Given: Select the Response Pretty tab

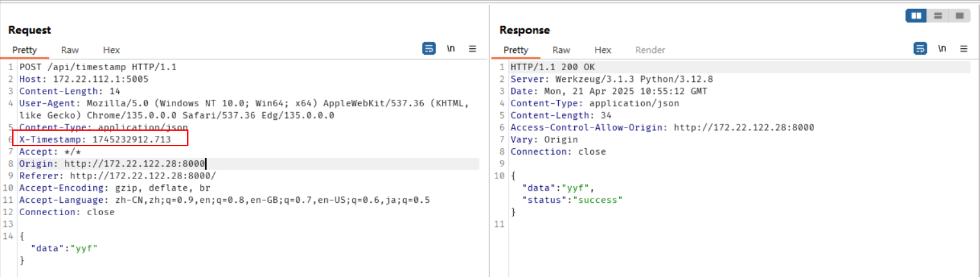Looking at the screenshot, I should (516, 50).
